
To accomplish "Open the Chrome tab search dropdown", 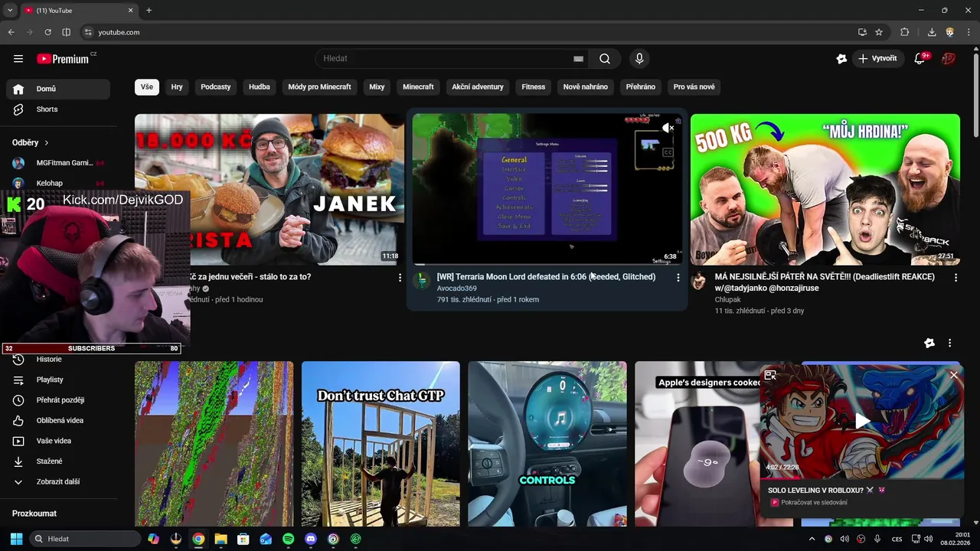I will point(10,11).
